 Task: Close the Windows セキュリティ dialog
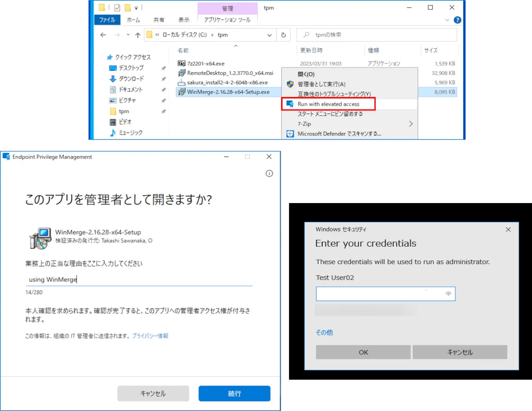pos(508,229)
